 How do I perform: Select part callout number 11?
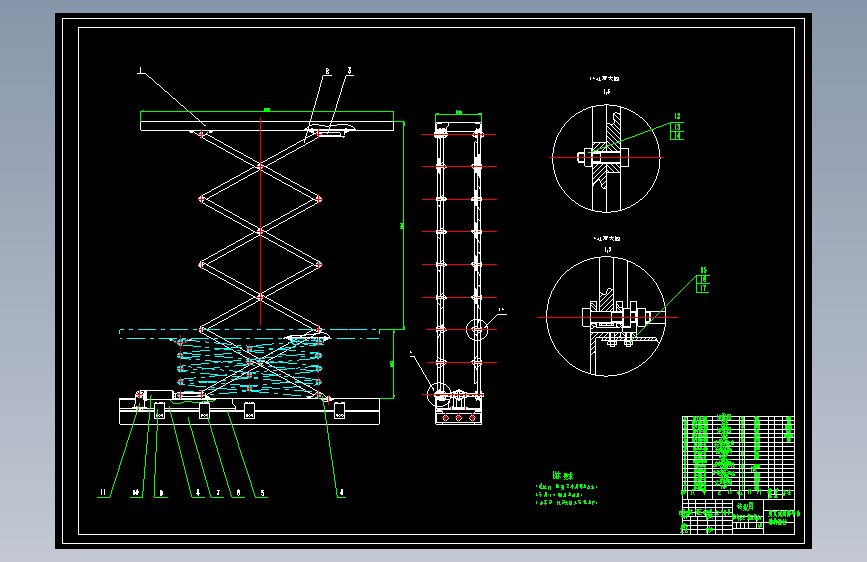pyautogui.click(x=103, y=492)
